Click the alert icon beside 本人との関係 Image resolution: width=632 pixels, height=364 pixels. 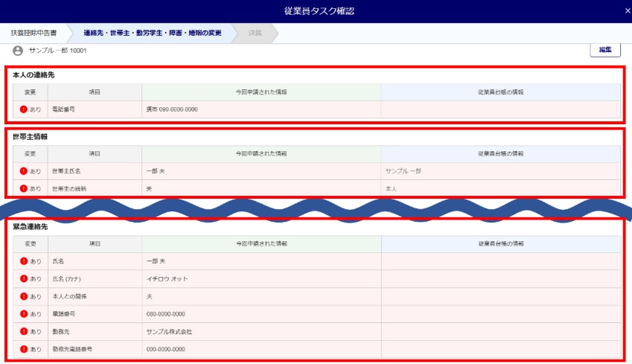24,296
